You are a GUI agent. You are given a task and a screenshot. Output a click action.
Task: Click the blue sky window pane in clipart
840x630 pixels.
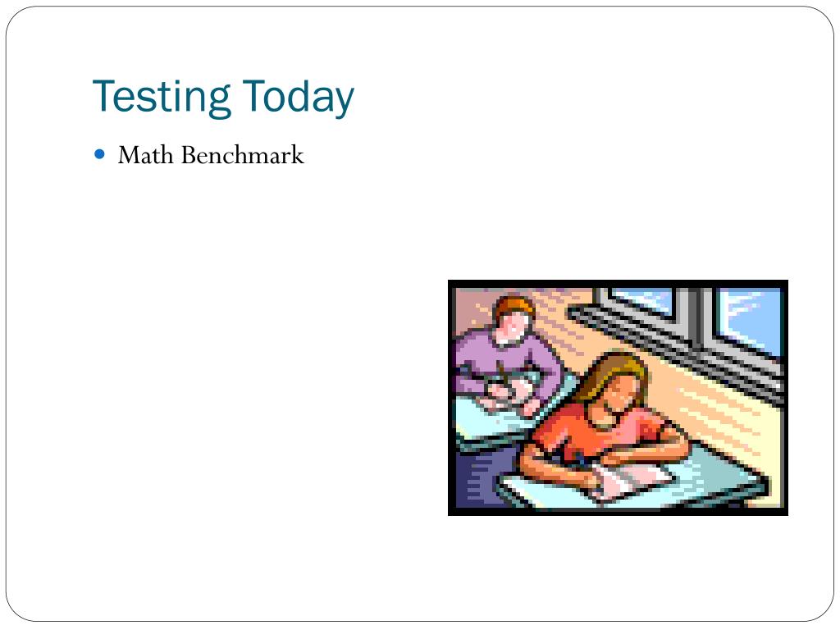coord(750,319)
